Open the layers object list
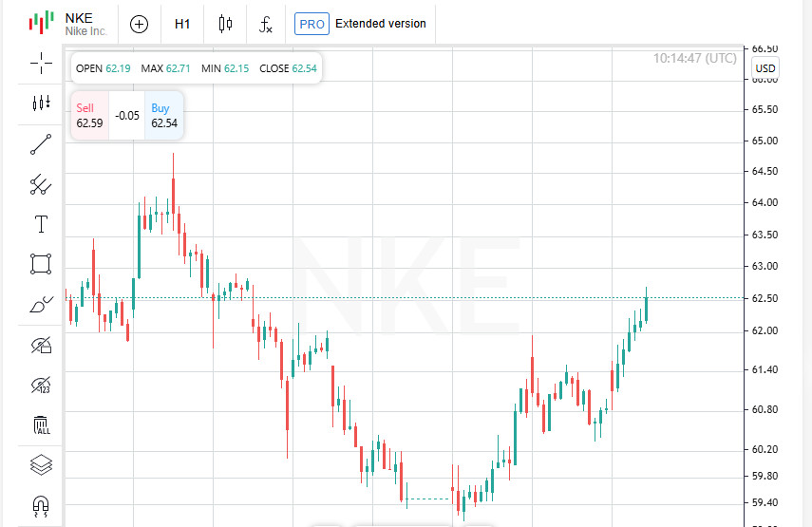The height and width of the screenshot is (527, 812). click(x=41, y=464)
